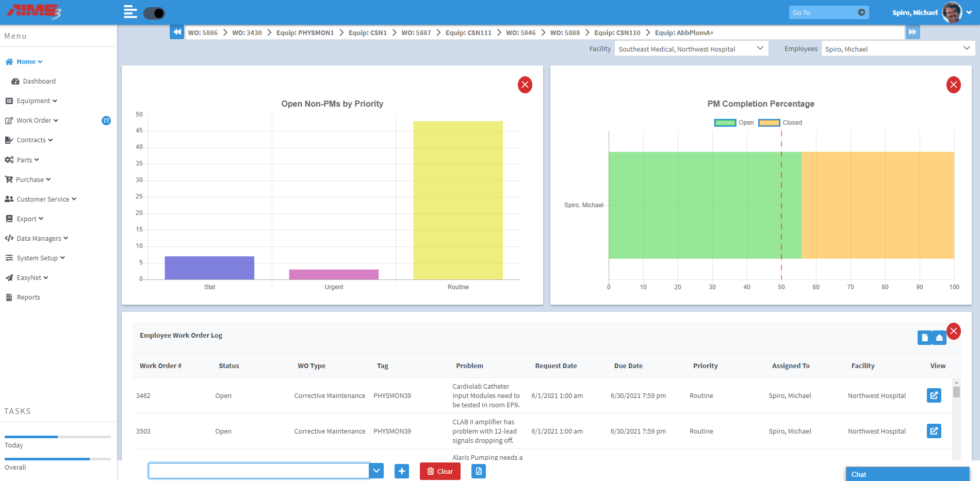Export the work order log to PDF
This screenshot has width=980, height=481.
478,471
